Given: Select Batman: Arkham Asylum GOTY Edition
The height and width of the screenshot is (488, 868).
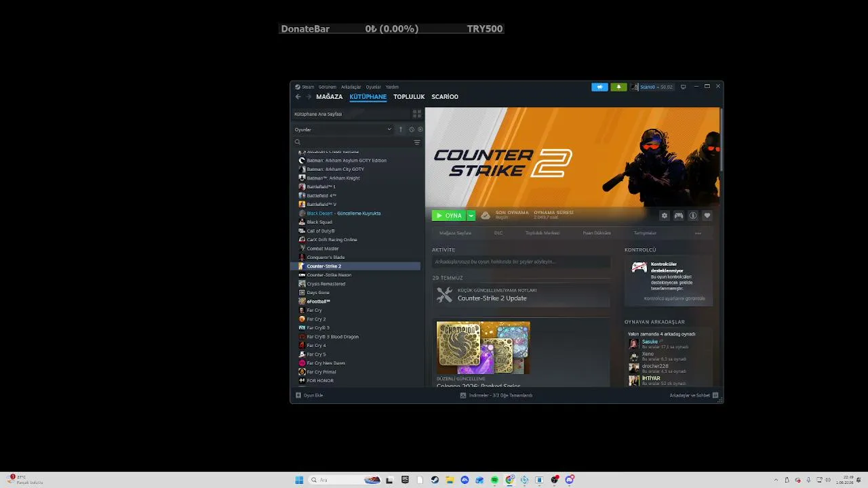Looking at the screenshot, I should point(347,161).
